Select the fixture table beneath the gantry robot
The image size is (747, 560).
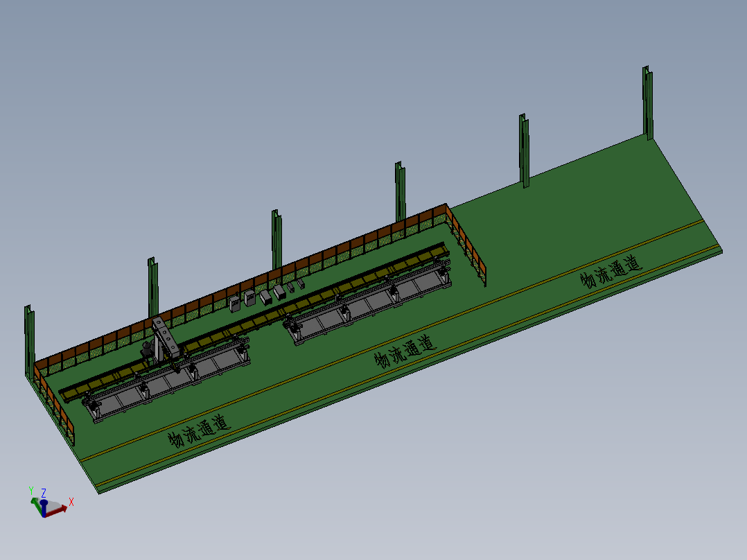click(166, 380)
